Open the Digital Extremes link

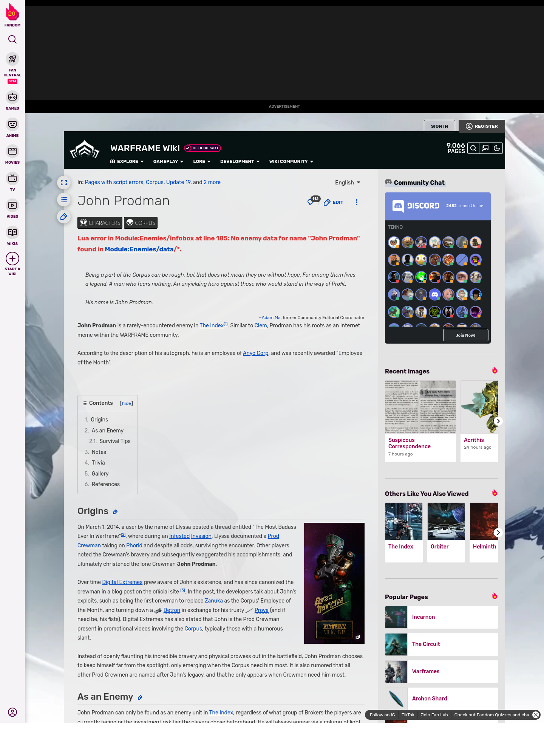pyautogui.click(x=122, y=582)
